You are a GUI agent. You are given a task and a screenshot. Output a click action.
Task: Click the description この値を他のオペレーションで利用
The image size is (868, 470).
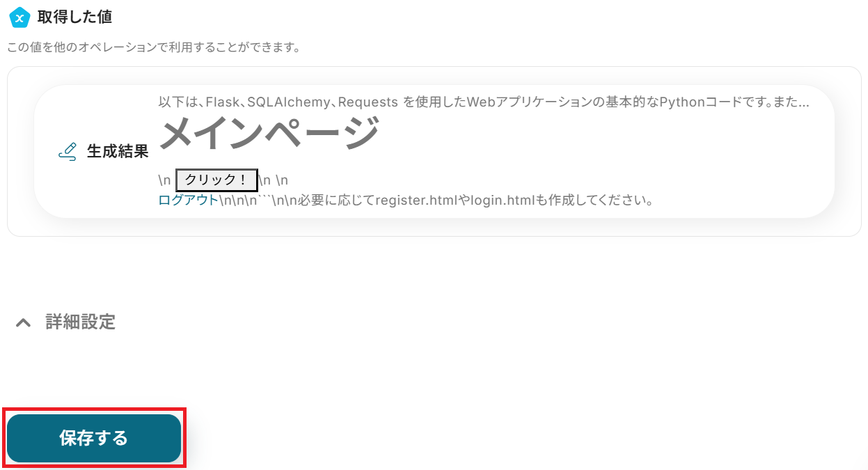tap(154, 48)
